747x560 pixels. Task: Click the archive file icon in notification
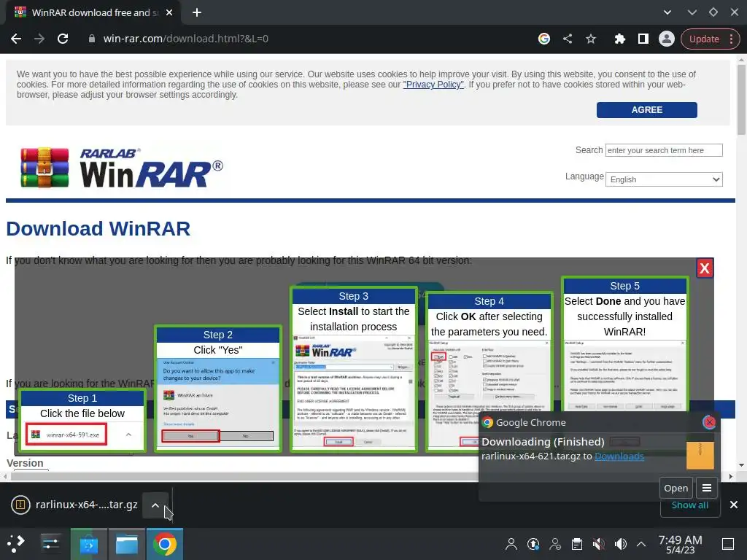(x=700, y=455)
